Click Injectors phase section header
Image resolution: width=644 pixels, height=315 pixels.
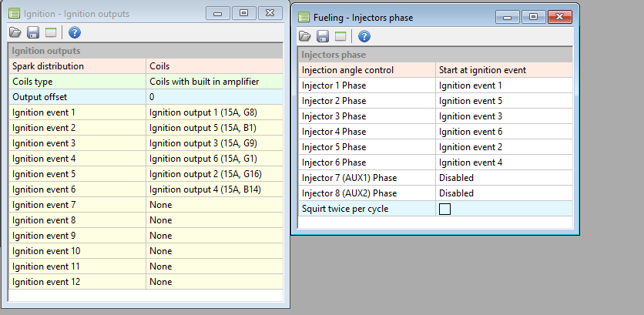(x=435, y=55)
